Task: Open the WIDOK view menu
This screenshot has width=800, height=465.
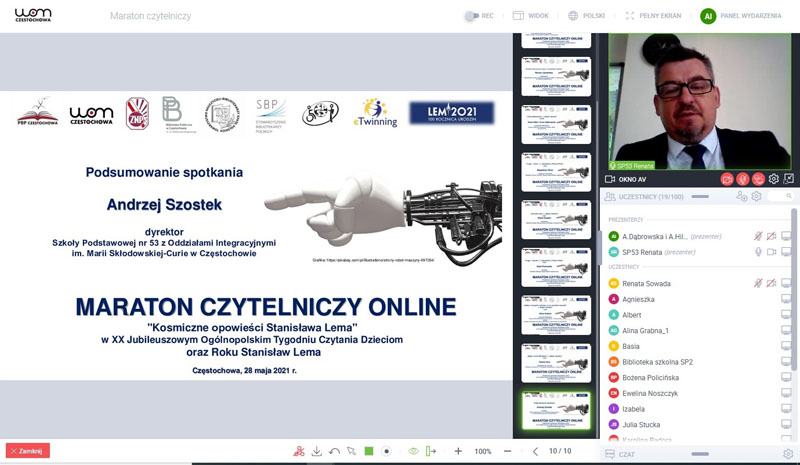Action: [x=530, y=16]
